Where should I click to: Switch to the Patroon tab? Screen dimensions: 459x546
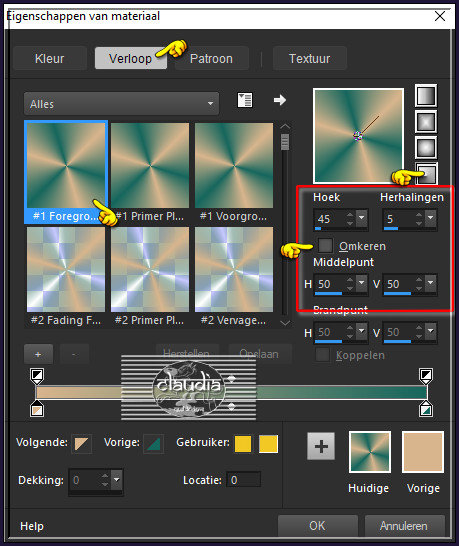tap(211, 58)
